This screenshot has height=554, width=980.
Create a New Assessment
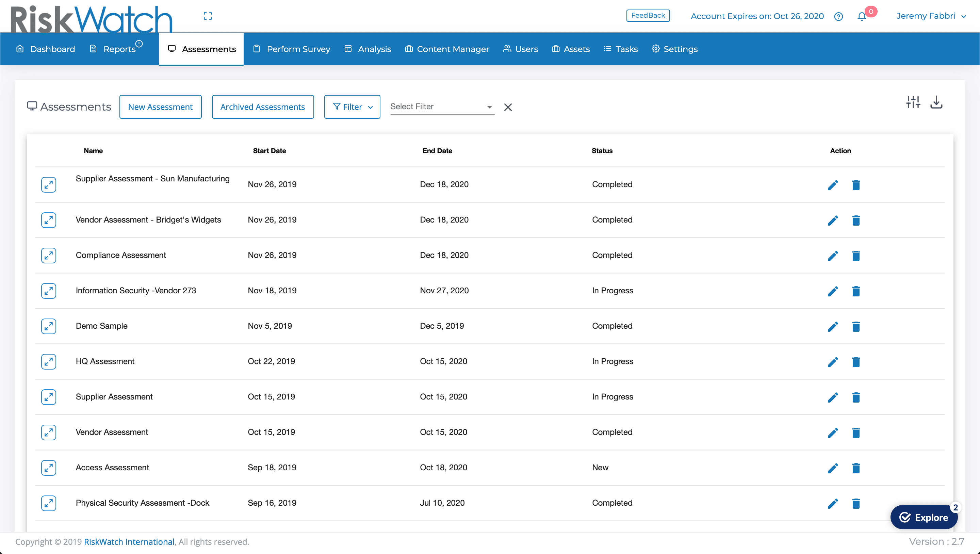(160, 107)
